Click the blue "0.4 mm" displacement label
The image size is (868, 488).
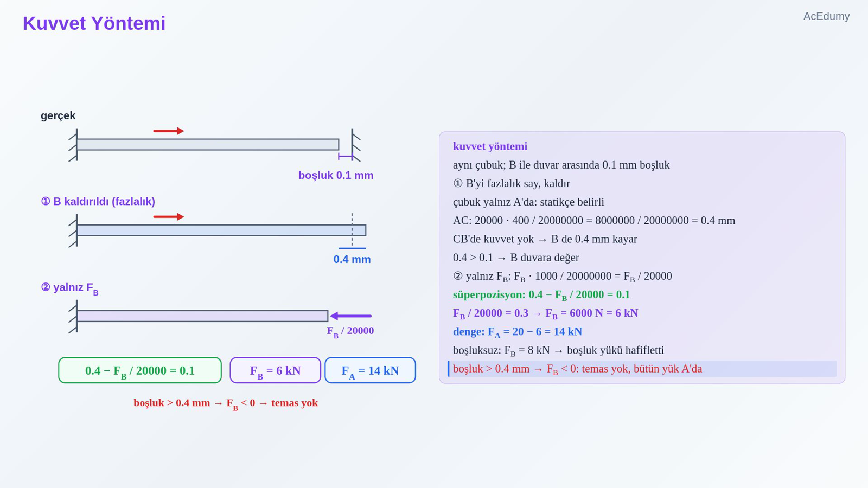(x=352, y=259)
